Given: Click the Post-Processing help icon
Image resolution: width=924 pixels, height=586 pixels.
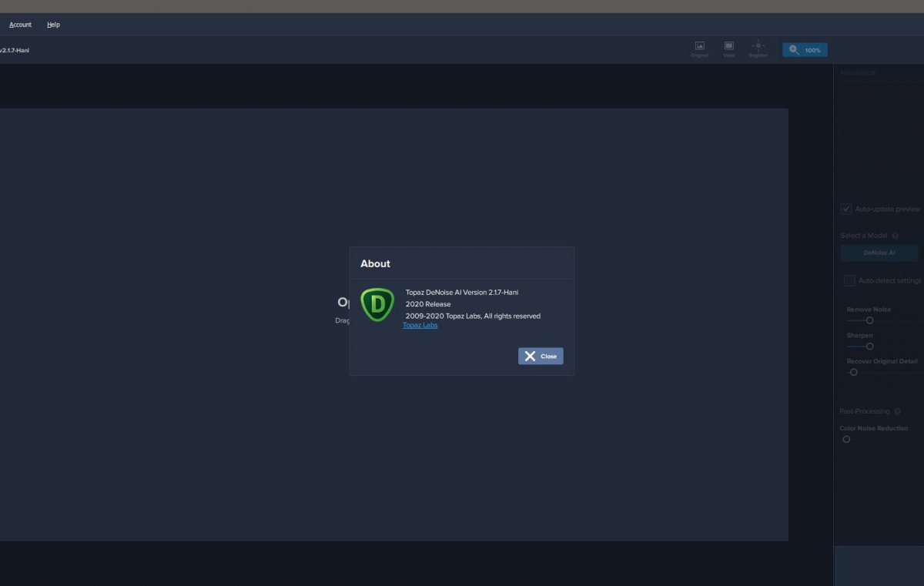Looking at the screenshot, I should tap(898, 412).
